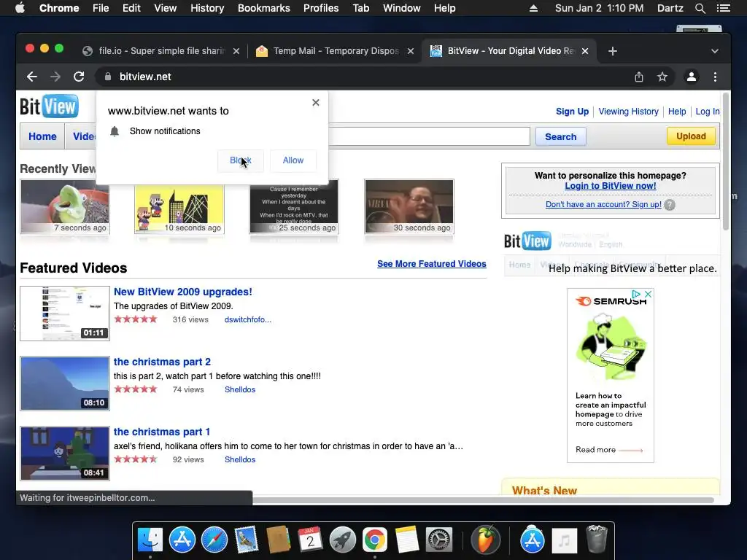The image size is (747, 560).
Task: Close the BitView tab
Action: pos(585,51)
